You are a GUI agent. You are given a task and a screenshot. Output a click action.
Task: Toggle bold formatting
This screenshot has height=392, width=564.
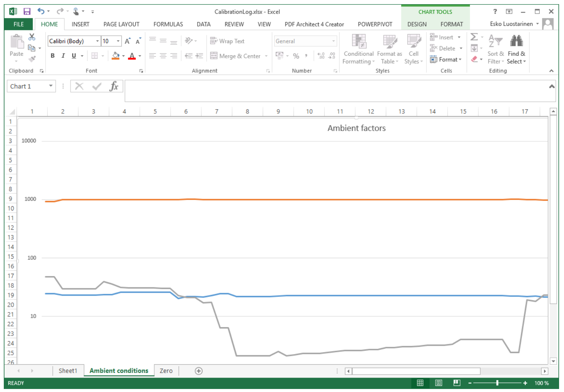click(53, 56)
